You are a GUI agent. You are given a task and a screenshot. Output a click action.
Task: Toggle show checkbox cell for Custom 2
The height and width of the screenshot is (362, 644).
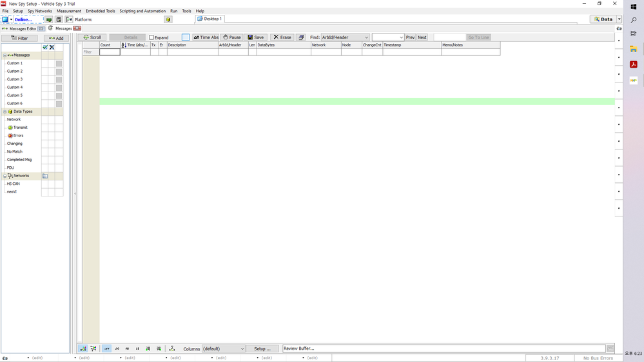point(44,71)
